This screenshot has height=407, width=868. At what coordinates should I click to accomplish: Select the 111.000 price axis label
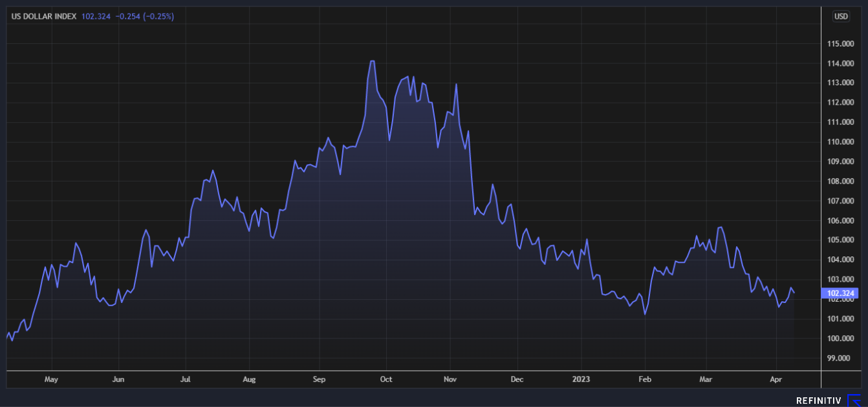pyautogui.click(x=840, y=122)
